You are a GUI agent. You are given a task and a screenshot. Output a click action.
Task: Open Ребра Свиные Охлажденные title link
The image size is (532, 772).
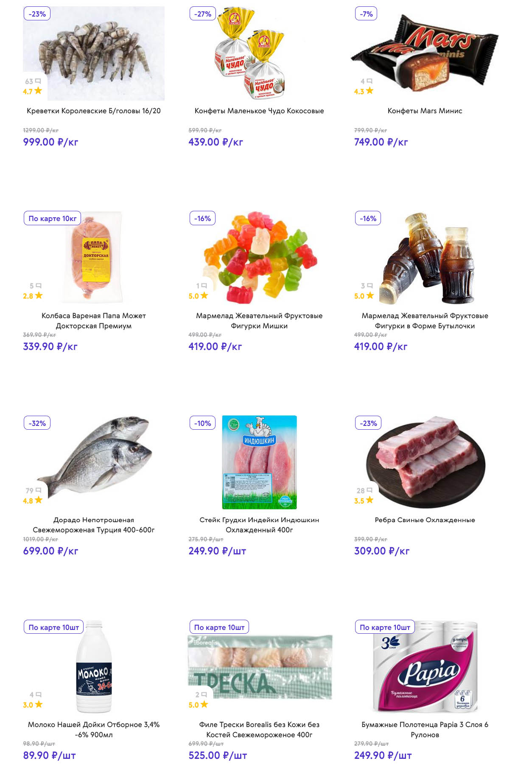tap(425, 520)
